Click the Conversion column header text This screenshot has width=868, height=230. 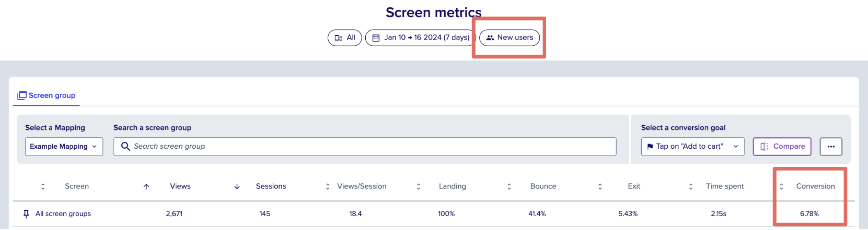[x=815, y=186]
